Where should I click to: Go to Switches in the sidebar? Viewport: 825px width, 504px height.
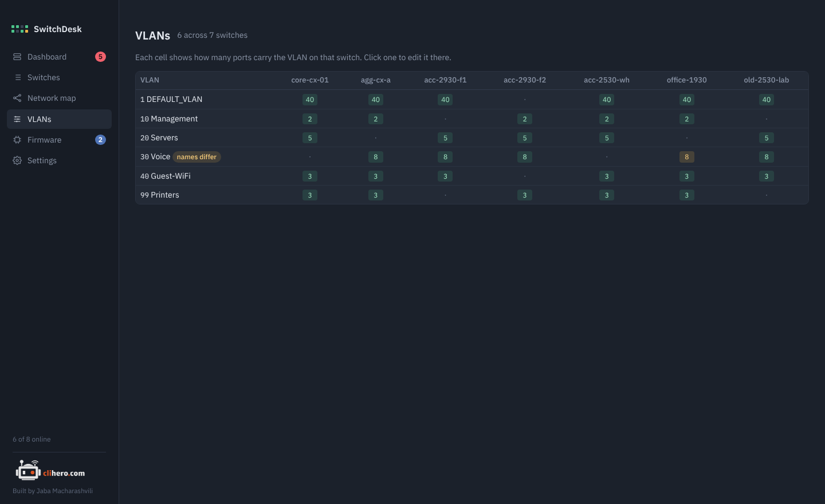59,77
